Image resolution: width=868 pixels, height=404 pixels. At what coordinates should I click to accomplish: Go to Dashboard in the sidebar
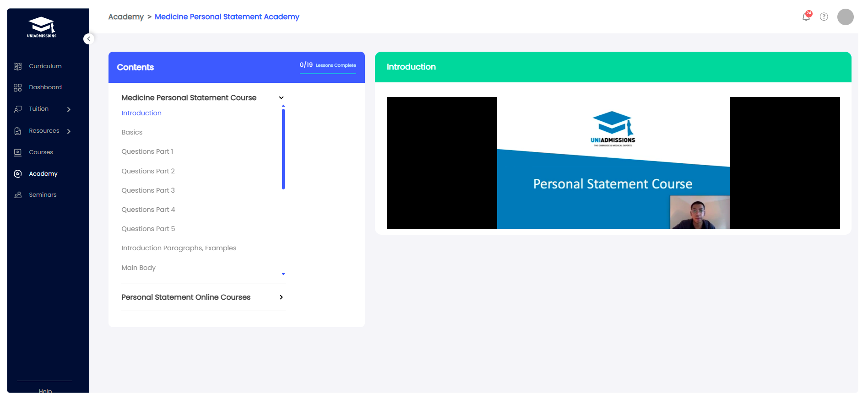pos(45,87)
